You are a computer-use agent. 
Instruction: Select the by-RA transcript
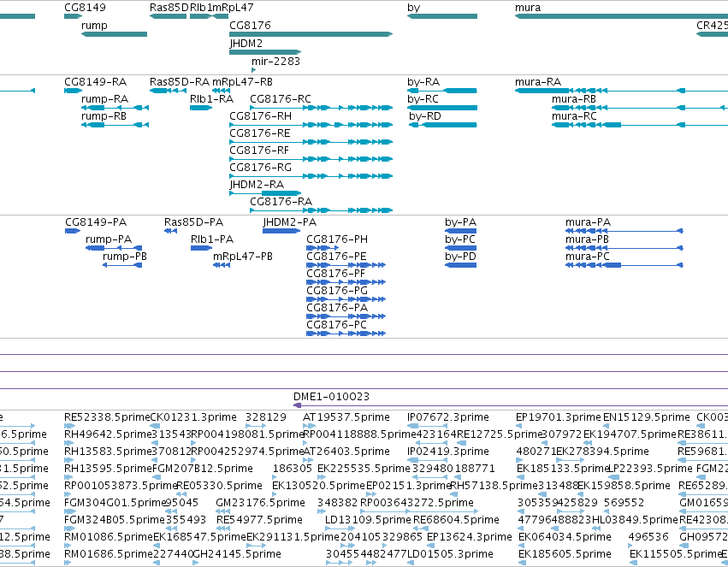pos(442,91)
